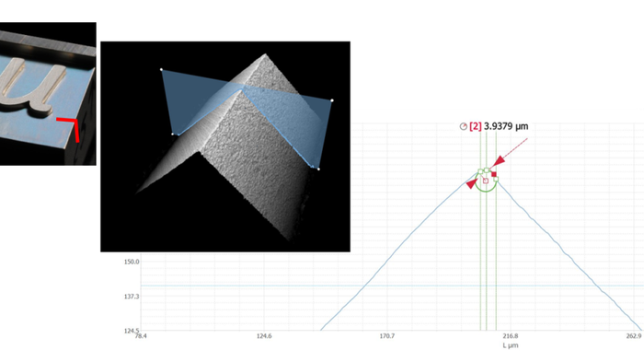Click the "216.8" X-axis label

coord(511,336)
